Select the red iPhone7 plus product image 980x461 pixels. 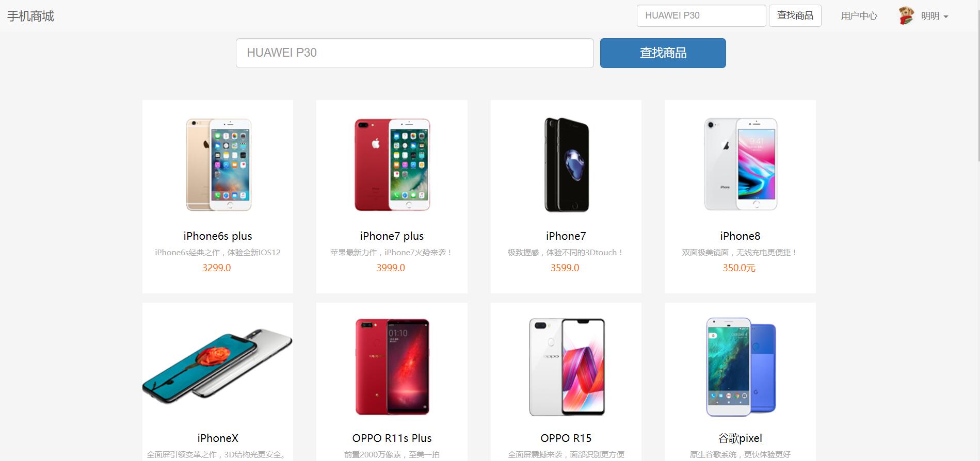tap(392, 164)
